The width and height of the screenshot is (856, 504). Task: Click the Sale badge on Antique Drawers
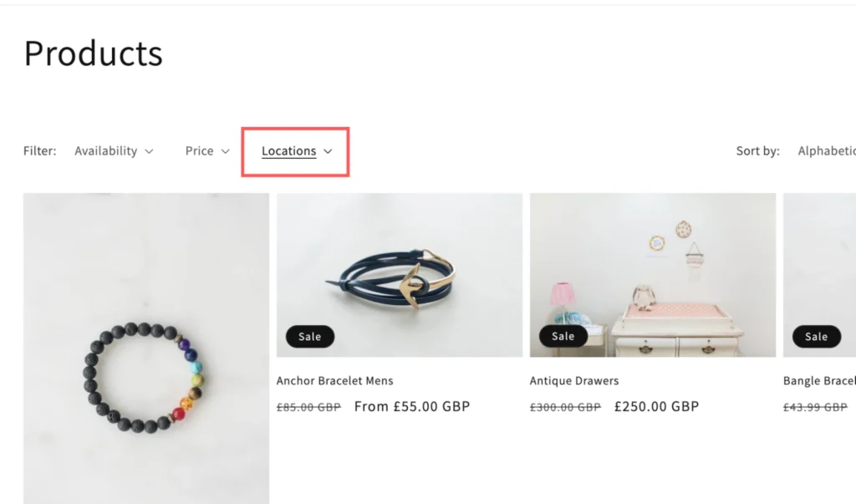coord(563,336)
